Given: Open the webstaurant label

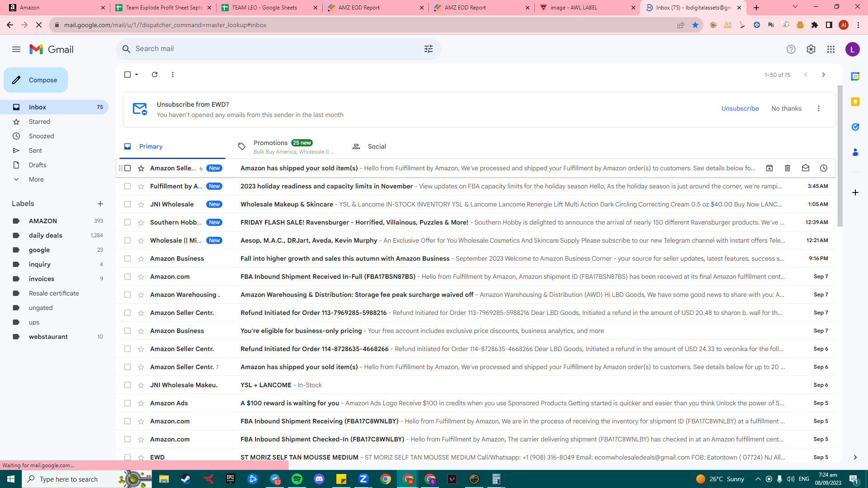Looking at the screenshot, I should [54, 337].
